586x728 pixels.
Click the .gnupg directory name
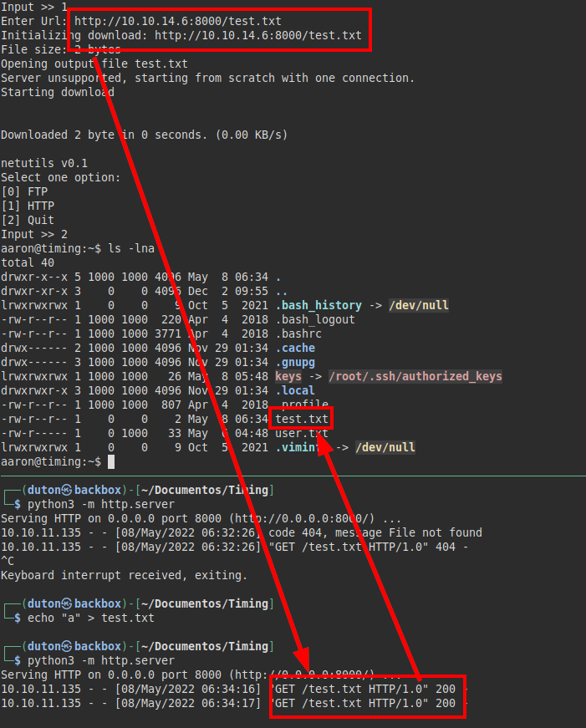click(295, 362)
